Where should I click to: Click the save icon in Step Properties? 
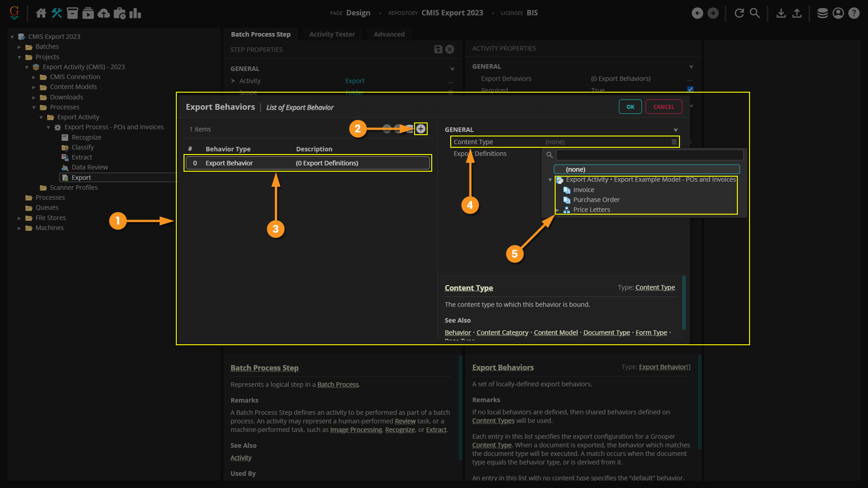(x=438, y=49)
